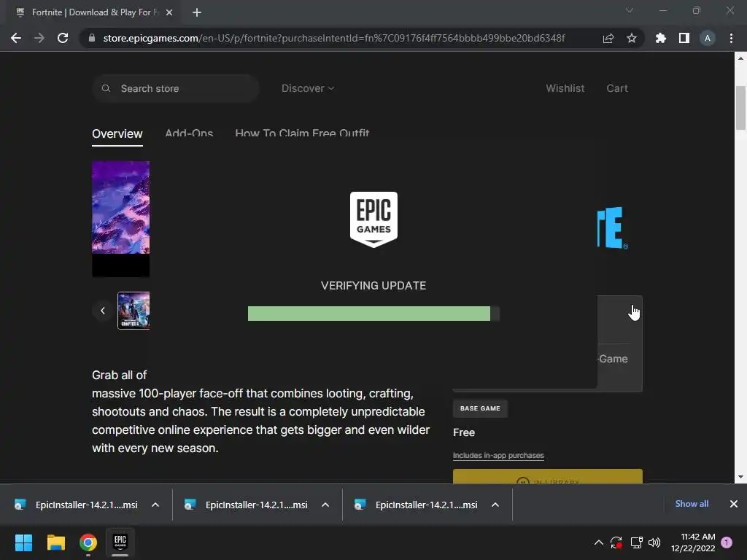Viewport: 747px width, 560px height.
Task: Open the Cart page
Action: [617, 88]
